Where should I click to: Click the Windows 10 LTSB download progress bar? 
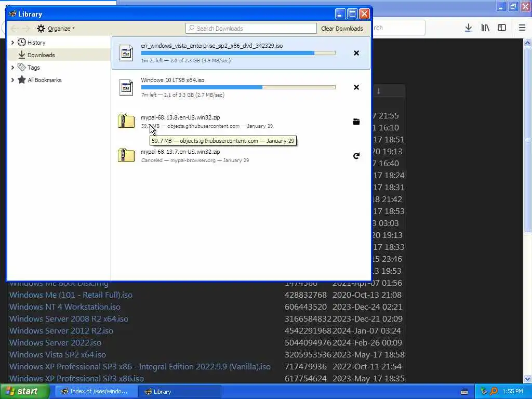pyautogui.click(x=238, y=87)
